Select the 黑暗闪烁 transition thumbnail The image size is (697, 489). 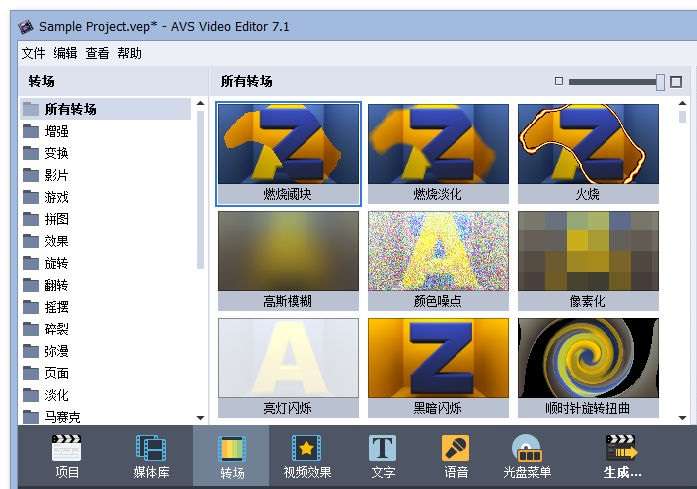438,368
